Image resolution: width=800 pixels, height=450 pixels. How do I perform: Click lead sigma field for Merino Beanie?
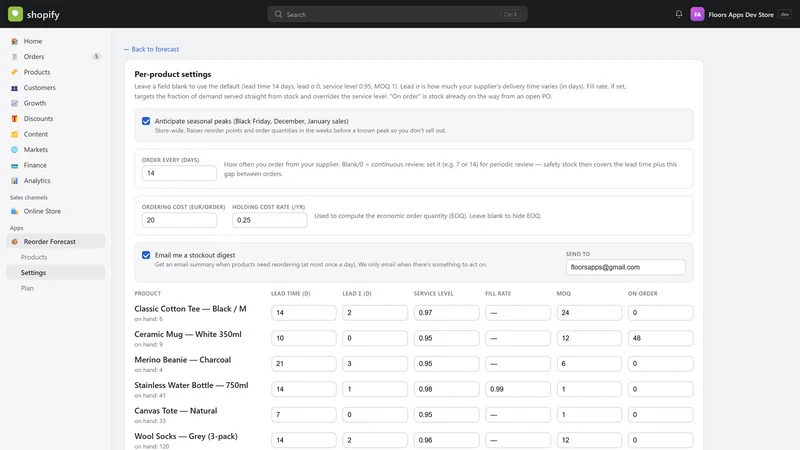click(x=375, y=363)
